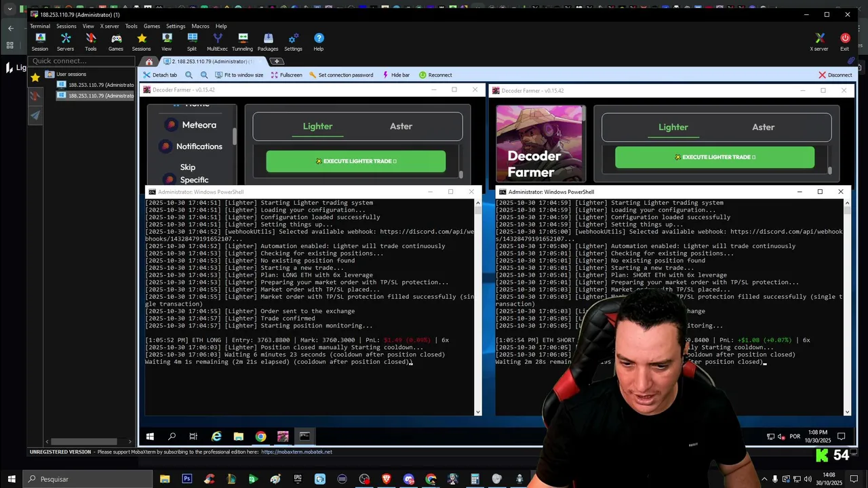This screenshot has width=868, height=488.
Task: Select Lighter tab in right Decoder Farmer
Action: pos(673,127)
